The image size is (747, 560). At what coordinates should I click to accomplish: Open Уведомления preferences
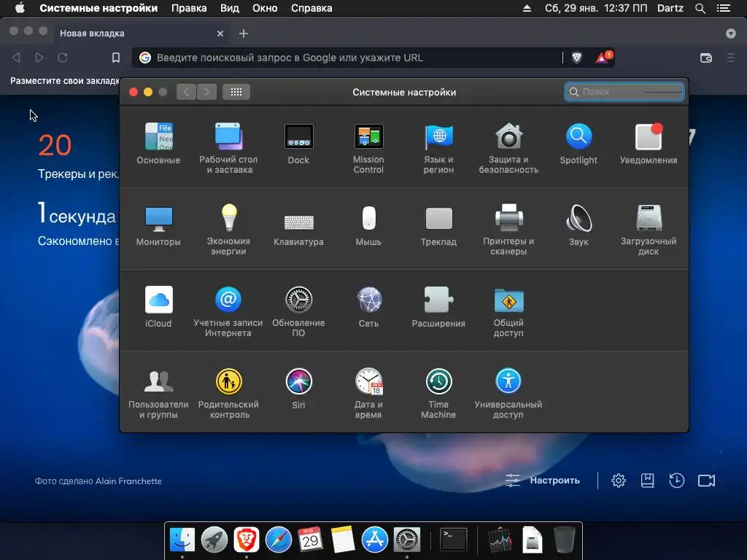[649, 144]
